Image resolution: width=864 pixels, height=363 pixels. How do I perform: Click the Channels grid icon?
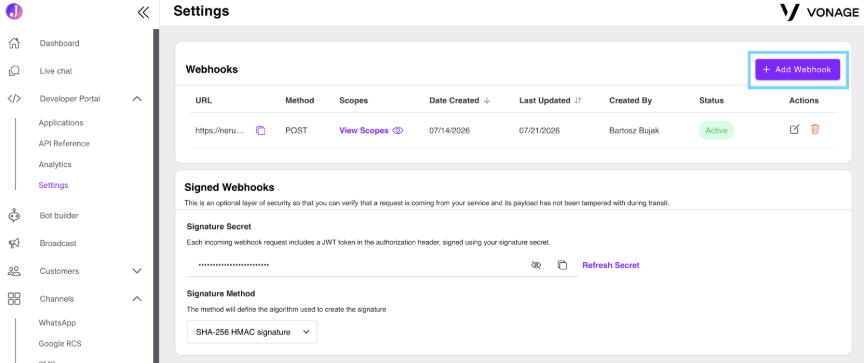coord(14,299)
